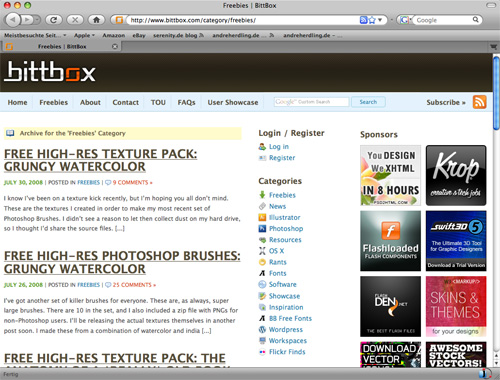This screenshot has height=380, width=500.
Task: Click the Subscribe » link
Action: [x=446, y=102]
